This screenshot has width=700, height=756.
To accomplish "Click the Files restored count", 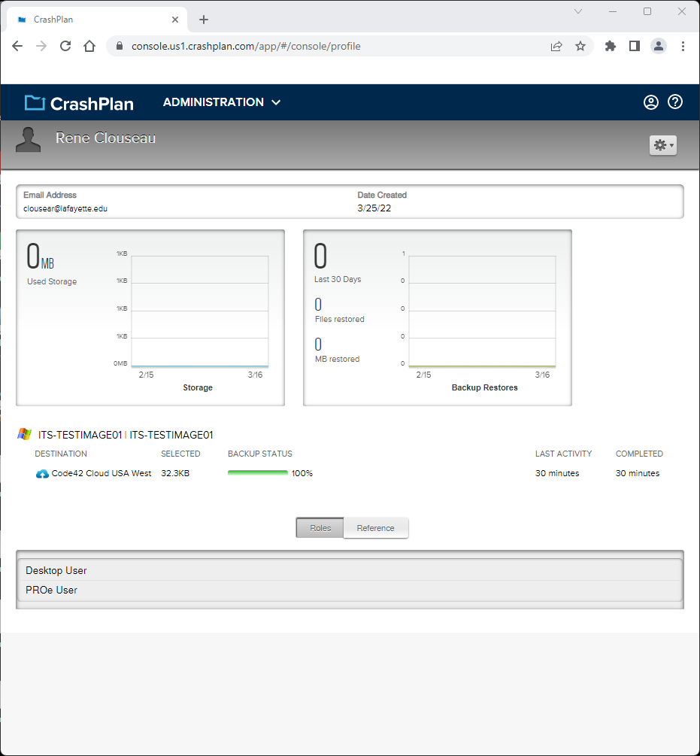I will [318, 305].
